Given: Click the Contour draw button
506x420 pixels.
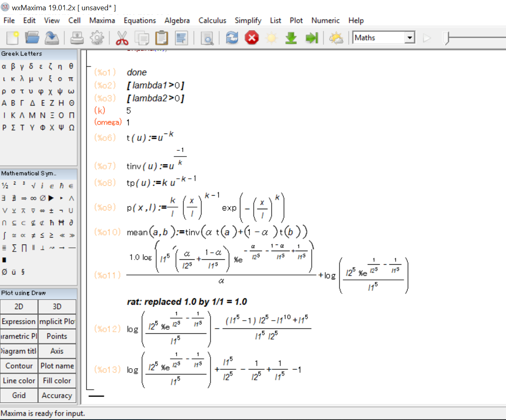Looking at the screenshot, I should (19, 366).
